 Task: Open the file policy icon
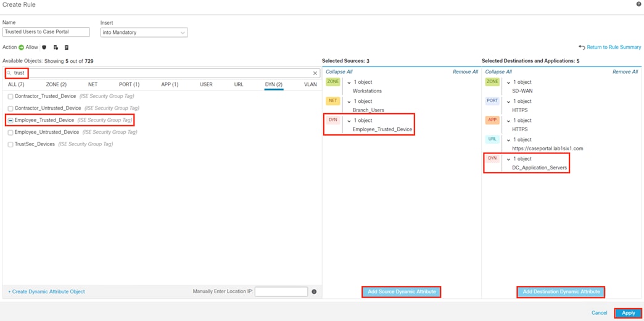pos(56,47)
